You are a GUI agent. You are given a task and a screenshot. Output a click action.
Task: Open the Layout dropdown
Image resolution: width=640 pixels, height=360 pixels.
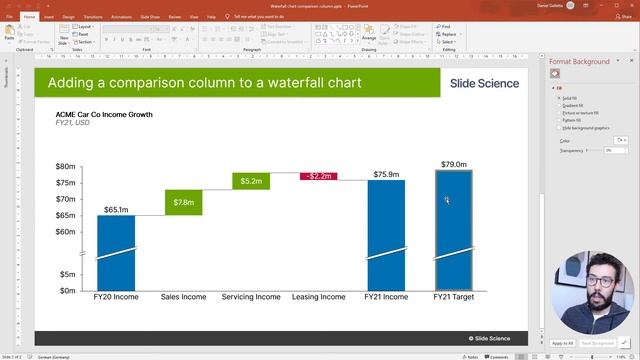tap(84, 27)
